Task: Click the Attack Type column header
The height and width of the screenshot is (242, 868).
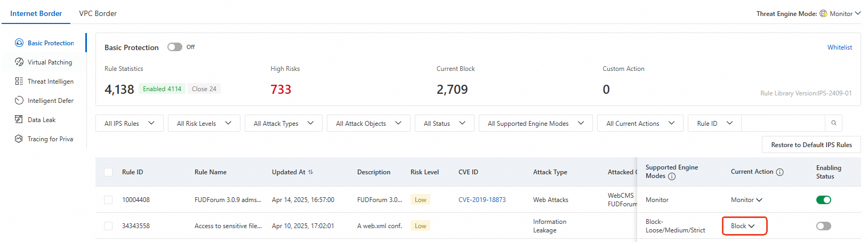Action: (550, 172)
